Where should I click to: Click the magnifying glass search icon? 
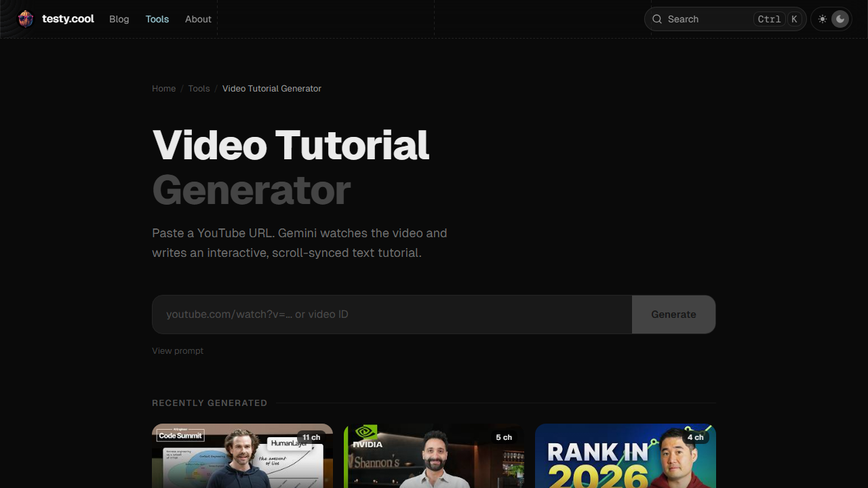[x=657, y=19]
